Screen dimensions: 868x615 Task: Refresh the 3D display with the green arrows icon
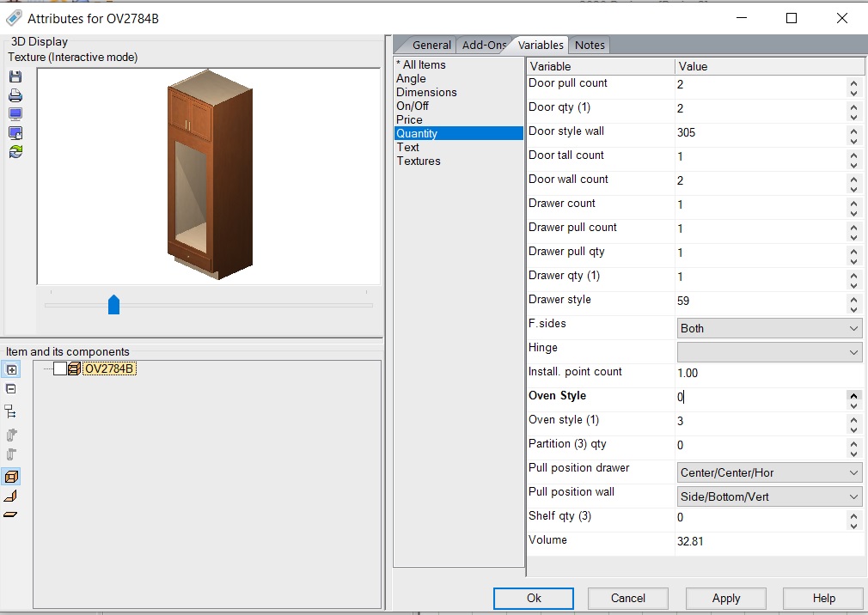coord(15,151)
